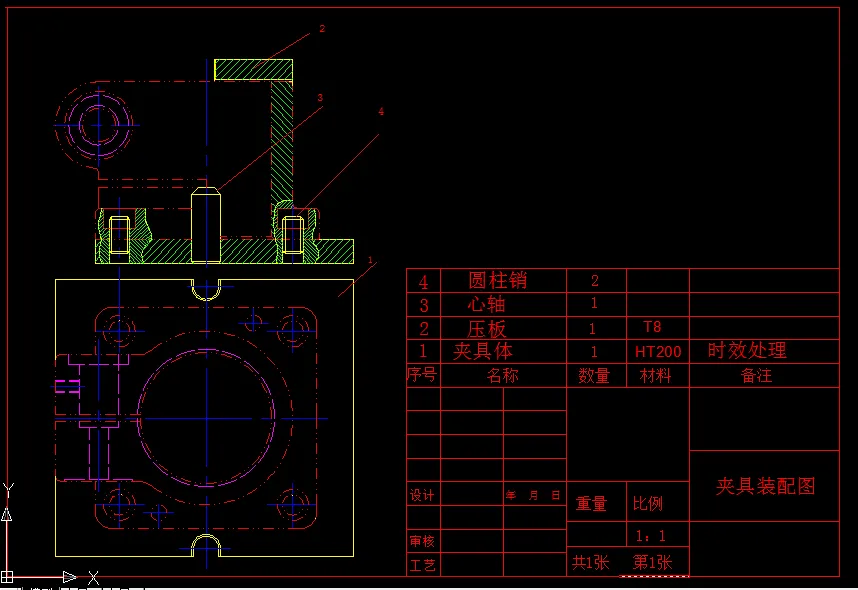This screenshot has height=590, width=858.
Task: Click the quantity 1 in the 夹具体 row
Action: click(x=594, y=351)
